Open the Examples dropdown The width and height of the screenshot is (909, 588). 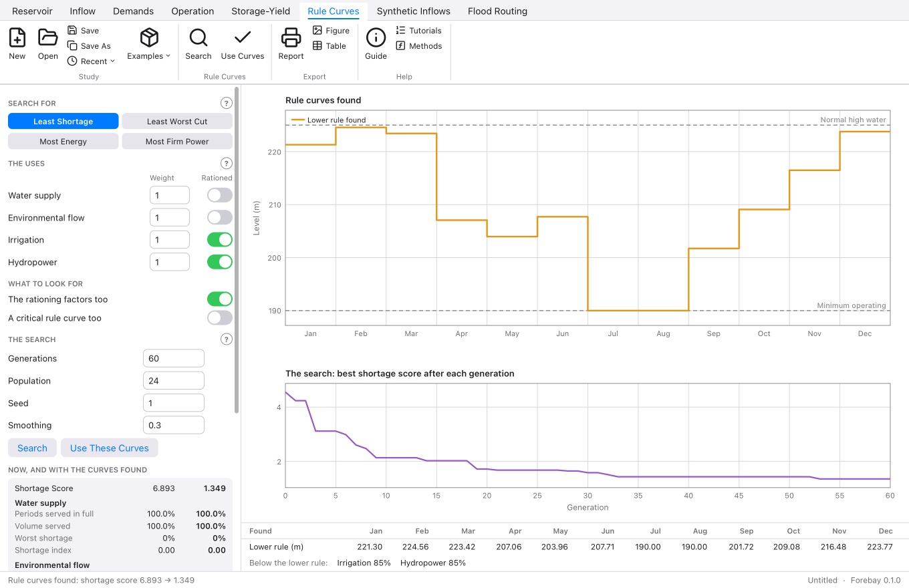point(149,44)
